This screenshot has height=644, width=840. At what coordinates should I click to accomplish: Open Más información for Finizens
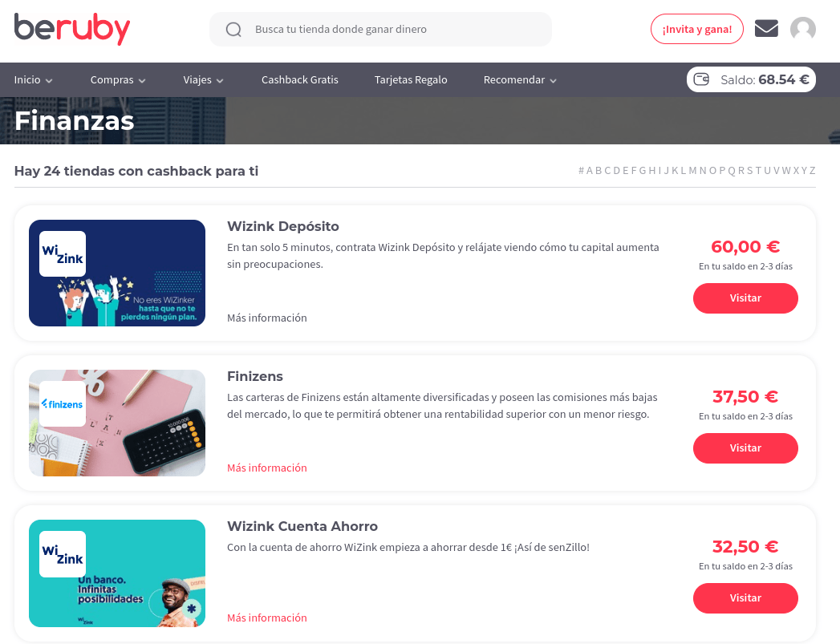[x=267, y=468]
